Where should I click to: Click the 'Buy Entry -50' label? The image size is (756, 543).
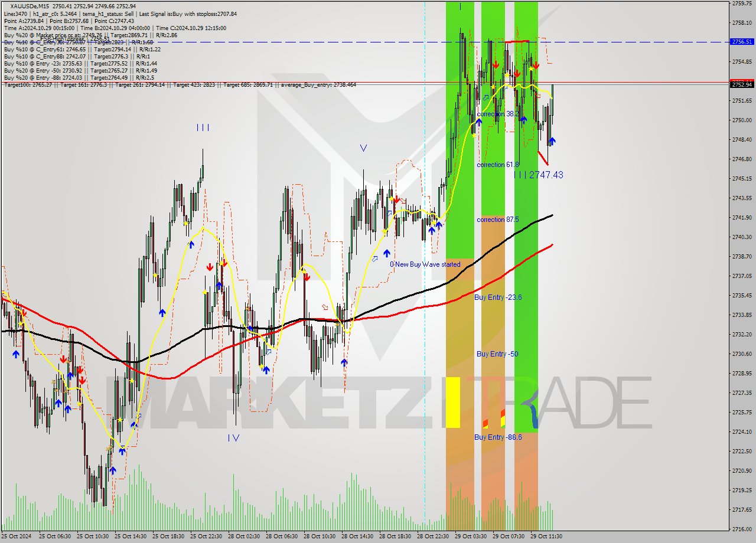pos(497,354)
